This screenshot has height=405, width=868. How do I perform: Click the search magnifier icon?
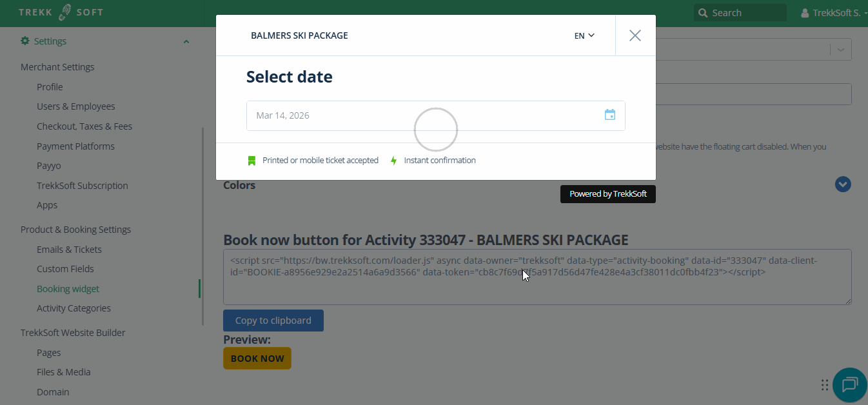click(x=702, y=13)
